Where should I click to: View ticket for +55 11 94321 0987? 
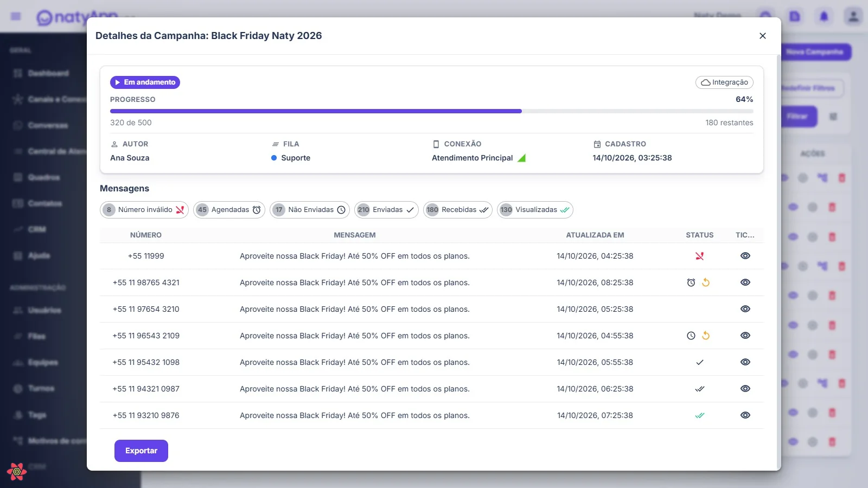(x=745, y=389)
